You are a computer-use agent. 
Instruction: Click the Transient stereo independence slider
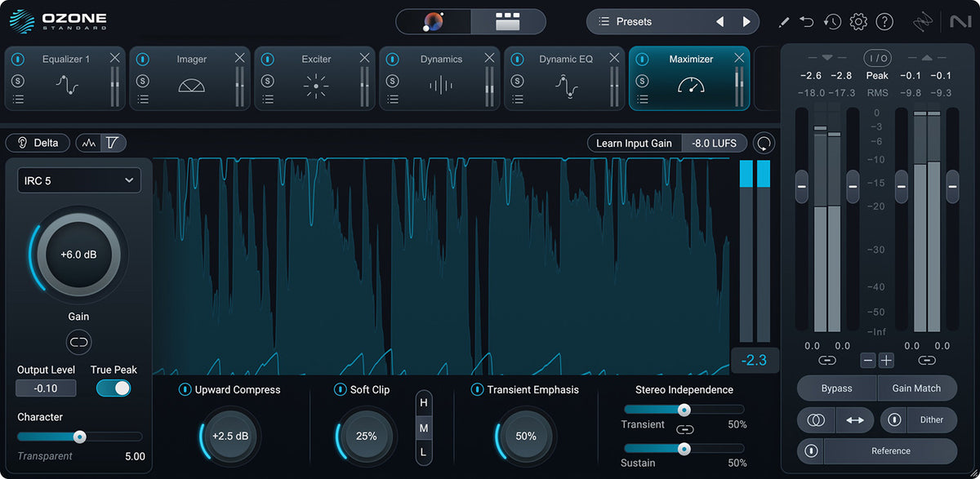click(684, 410)
